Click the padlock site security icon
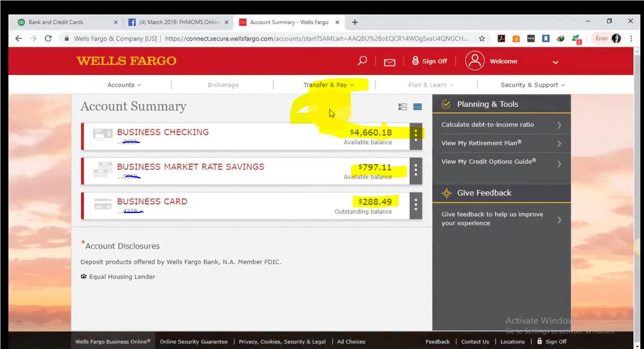 tap(67, 38)
